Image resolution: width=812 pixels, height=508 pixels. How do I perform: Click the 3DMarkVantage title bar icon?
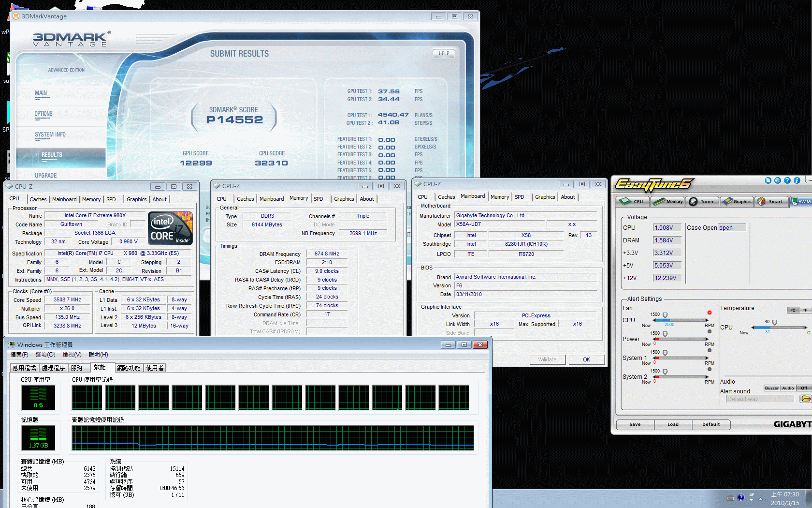click(x=15, y=16)
